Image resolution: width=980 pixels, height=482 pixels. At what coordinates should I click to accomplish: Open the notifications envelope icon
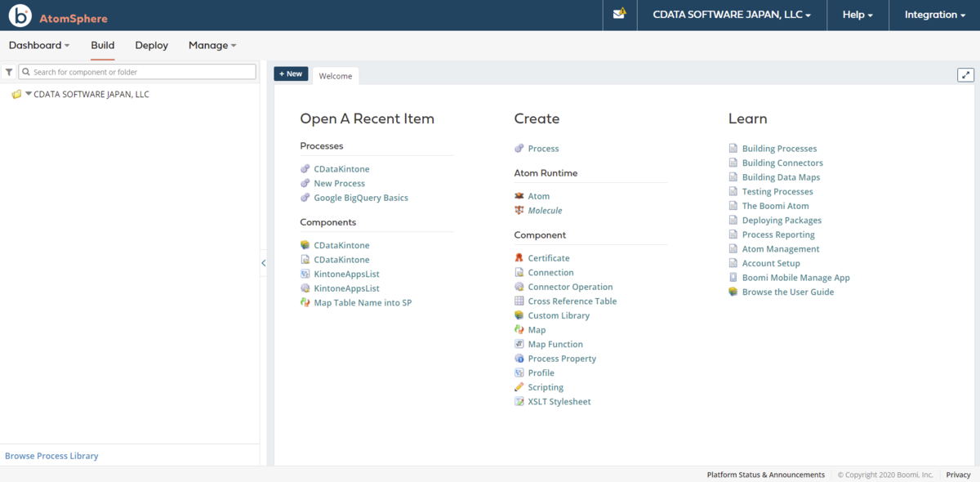[x=619, y=14]
